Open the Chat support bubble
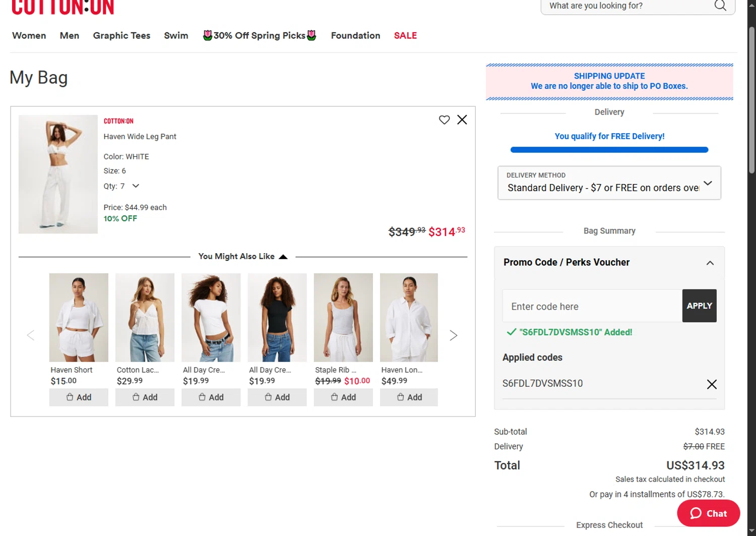756x536 pixels. tap(709, 513)
